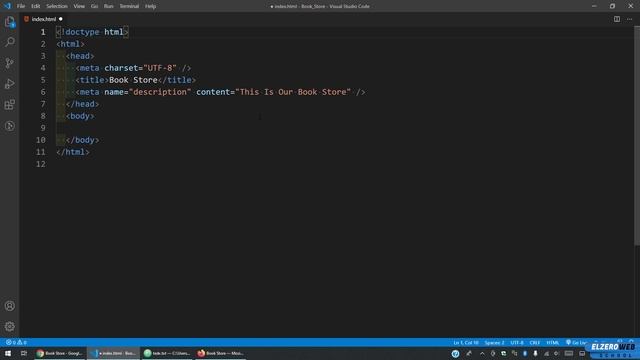Open the Run menu
Screen dimensions: 640x360
(x=109, y=6)
